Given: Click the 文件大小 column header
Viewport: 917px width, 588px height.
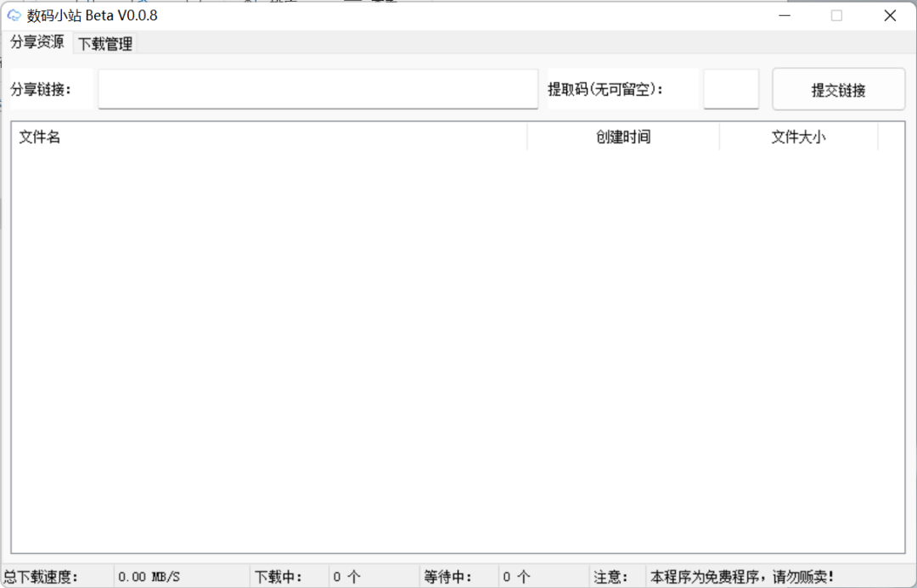Looking at the screenshot, I should (x=798, y=137).
